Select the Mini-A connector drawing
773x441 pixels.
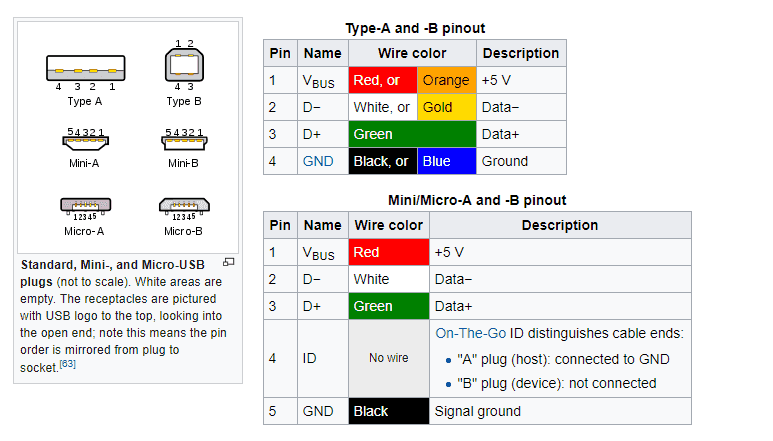(85, 142)
